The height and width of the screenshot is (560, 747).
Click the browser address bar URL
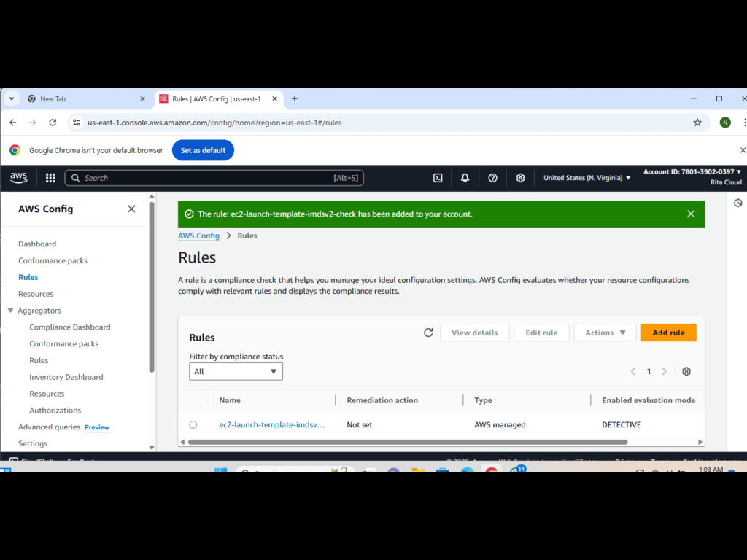click(x=214, y=122)
